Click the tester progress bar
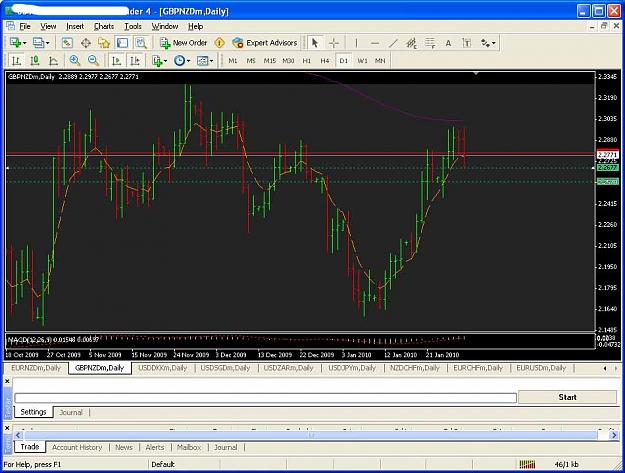The height and width of the screenshot is (473, 625). point(265,398)
